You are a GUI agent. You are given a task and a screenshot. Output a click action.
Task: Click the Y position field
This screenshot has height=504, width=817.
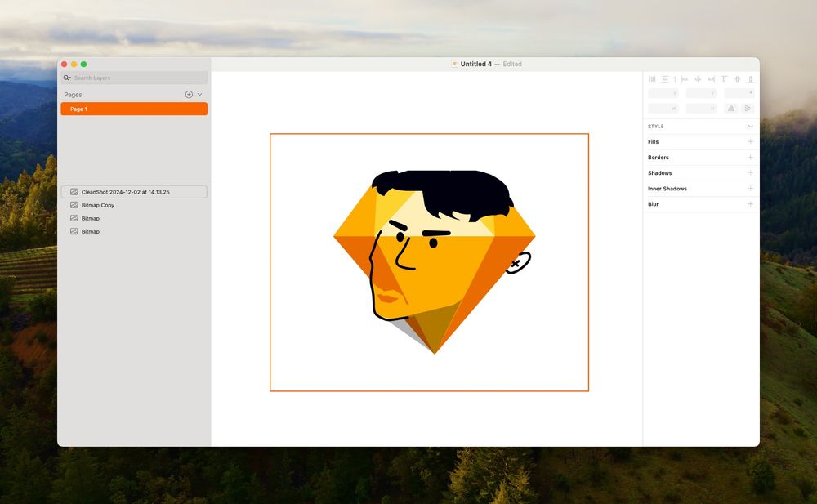tap(701, 93)
